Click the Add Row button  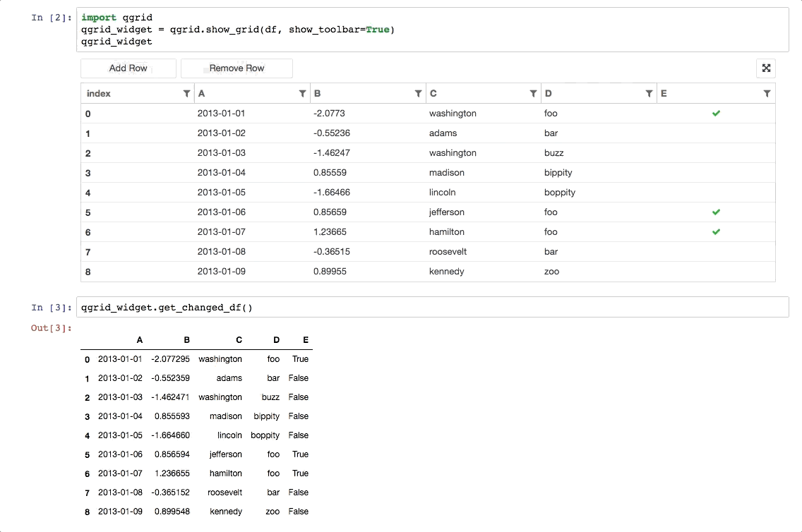[x=128, y=68]
